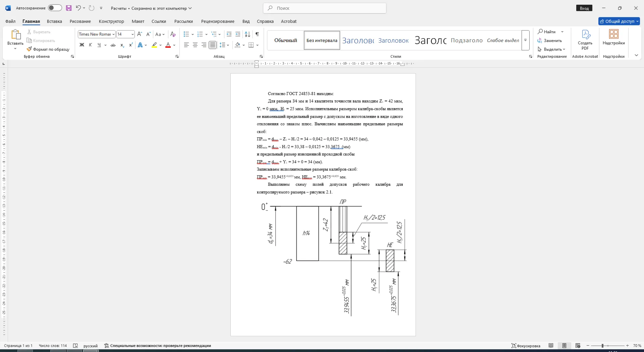Open the Рецензирование ribbon tab
This screenshot has width=644, height=352.
pyautogui.click(x=218, y=21)
